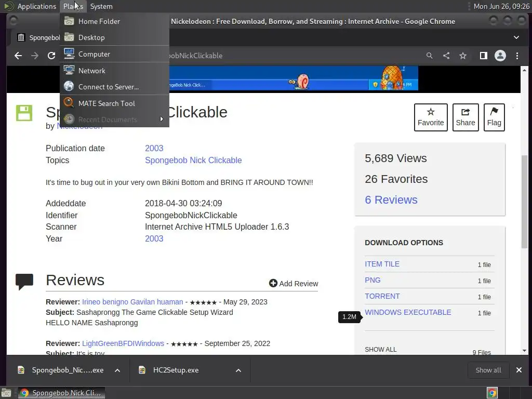
Task: Click the Reviews speech bubble icon
Action: click(24, 282)
